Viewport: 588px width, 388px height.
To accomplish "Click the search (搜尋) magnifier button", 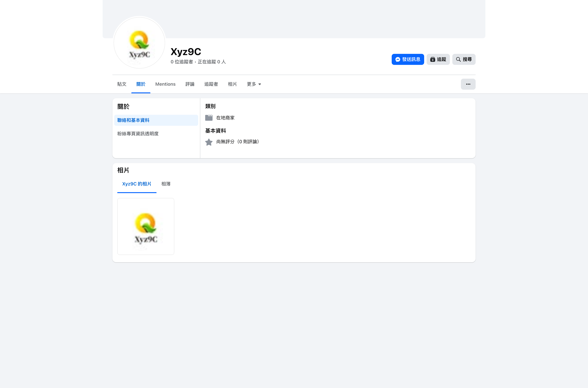I will [x=464, y=59].
